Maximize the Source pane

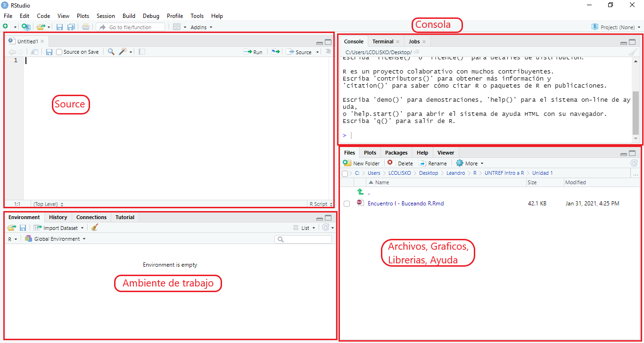coord(328,42)
